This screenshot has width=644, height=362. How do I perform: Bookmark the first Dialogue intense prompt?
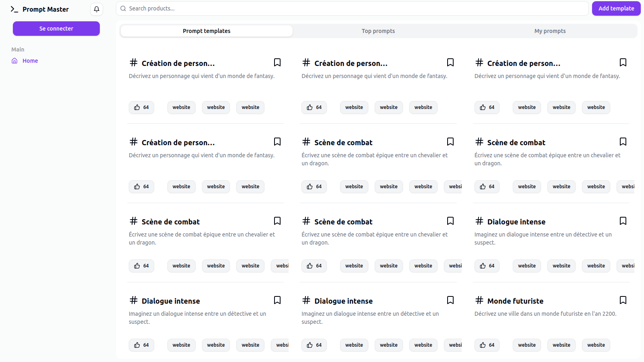(623, 221)
